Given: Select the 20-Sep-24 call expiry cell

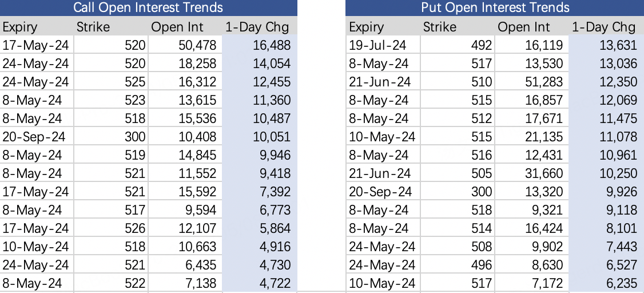Looking at the screenshot, I should point(37,137).
